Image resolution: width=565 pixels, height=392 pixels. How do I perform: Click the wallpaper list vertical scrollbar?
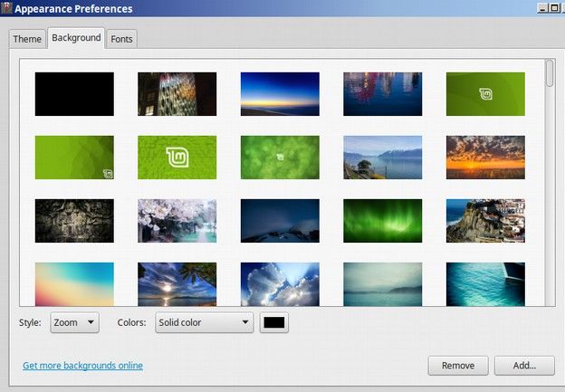550,182
